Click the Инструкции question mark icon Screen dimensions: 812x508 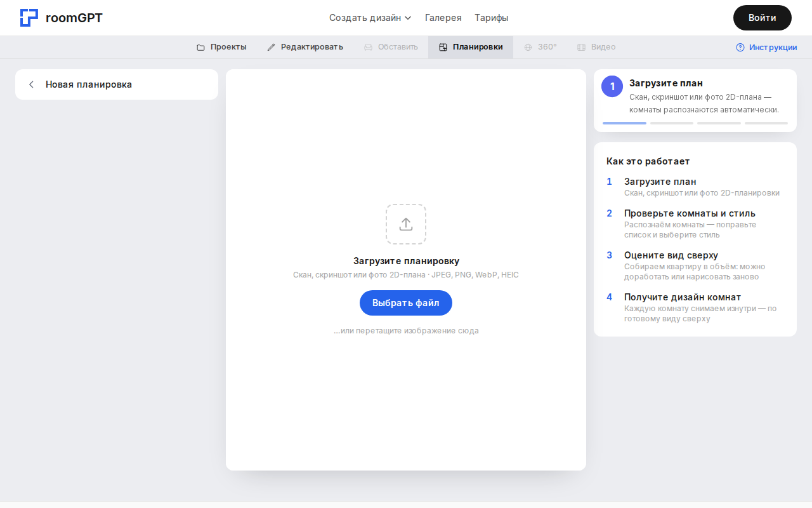coord(740,47)
